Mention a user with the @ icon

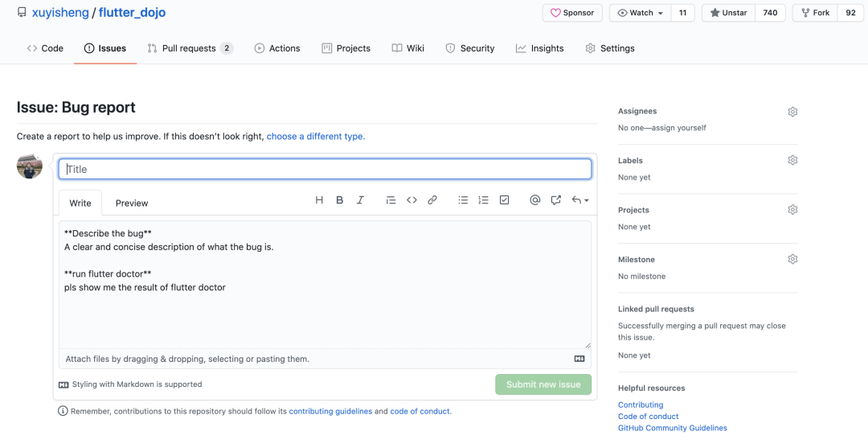[534, 200]
